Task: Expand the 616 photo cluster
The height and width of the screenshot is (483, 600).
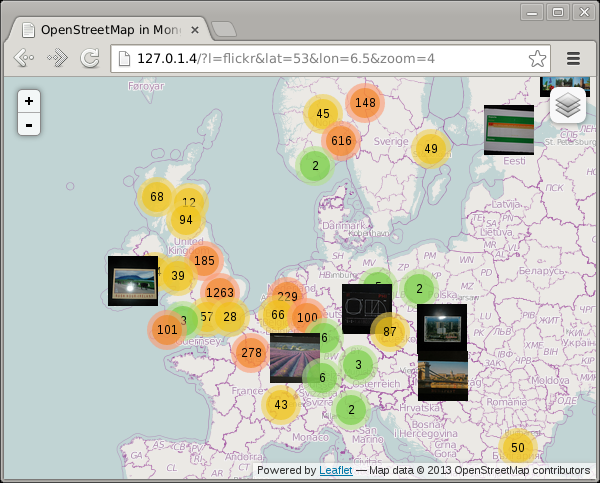Action: [342, 141]
